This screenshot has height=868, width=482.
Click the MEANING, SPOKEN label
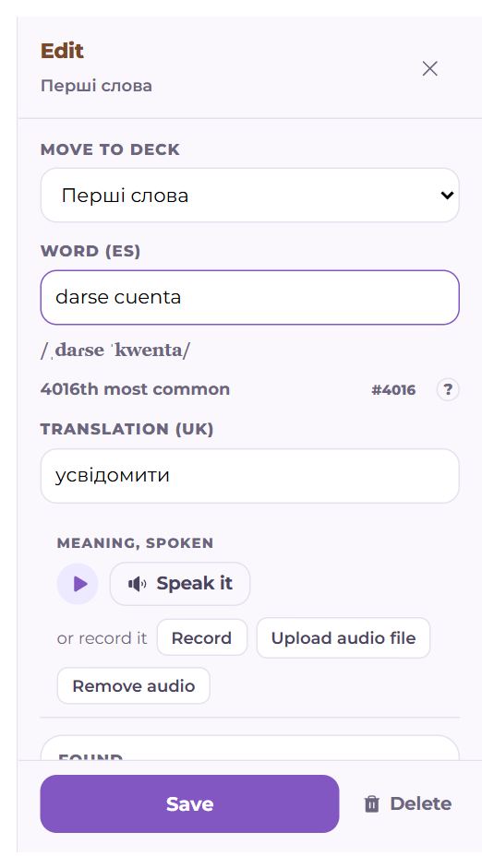(x=135, y=543)
